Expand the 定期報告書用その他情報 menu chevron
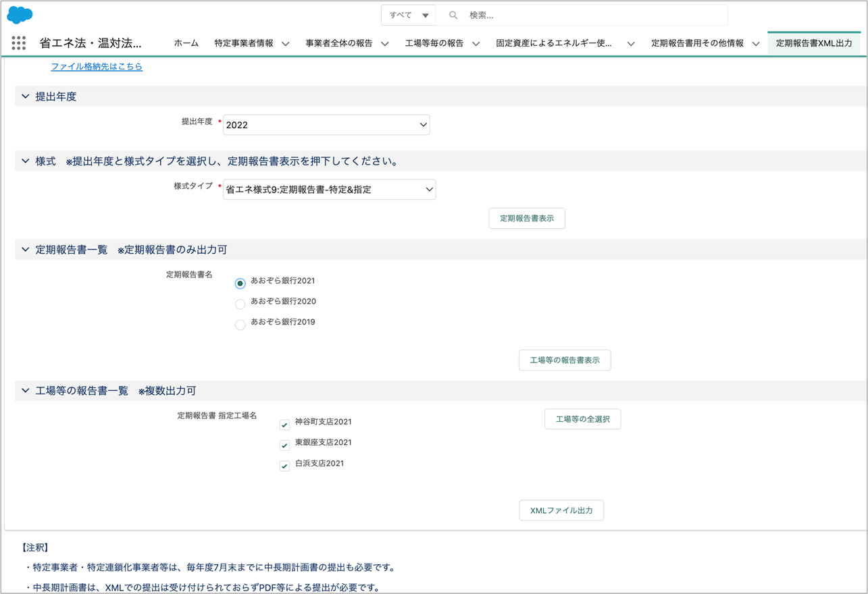 tap(756, 44)
